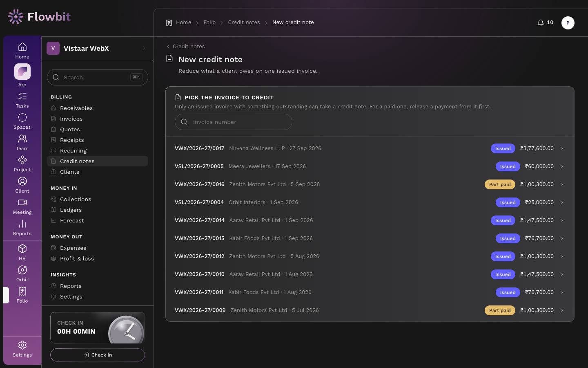The image size is (588, 368).
Task: Expand invoice VWX/2026-27/0017 row chevron
Action: (562, 148)
